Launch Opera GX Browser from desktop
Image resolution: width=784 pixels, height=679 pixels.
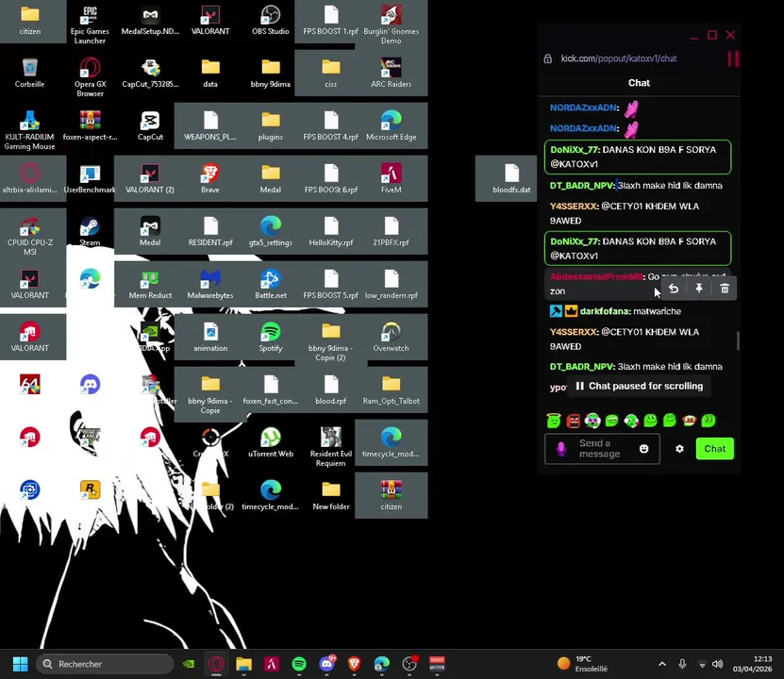coord(90,76)
